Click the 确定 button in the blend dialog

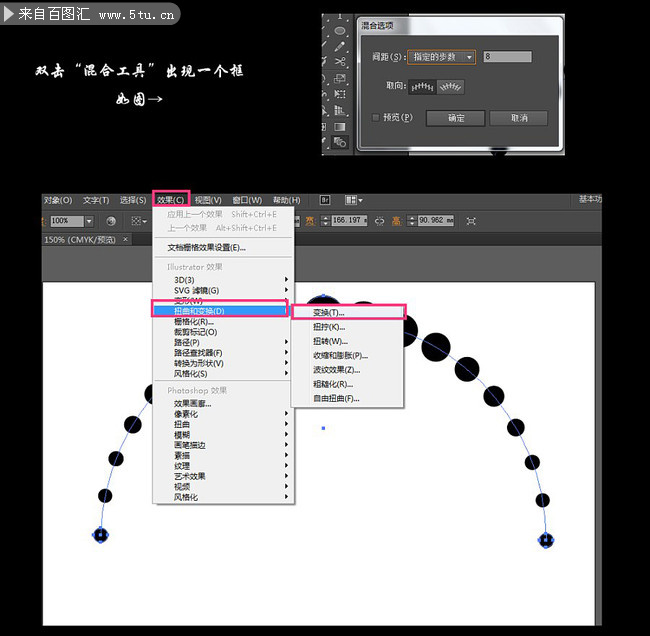pos(455,118)
